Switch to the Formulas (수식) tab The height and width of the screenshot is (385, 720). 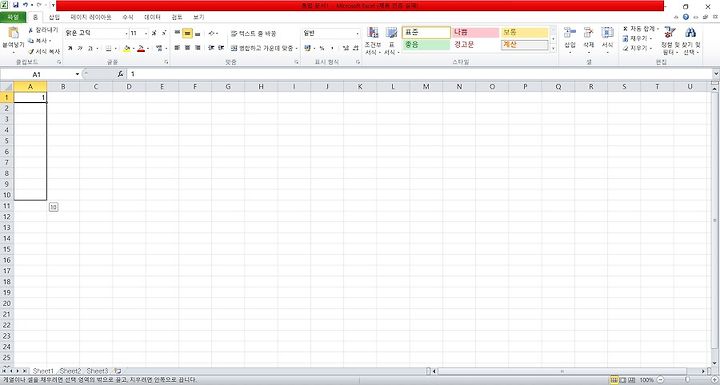[x=128, y=17]
